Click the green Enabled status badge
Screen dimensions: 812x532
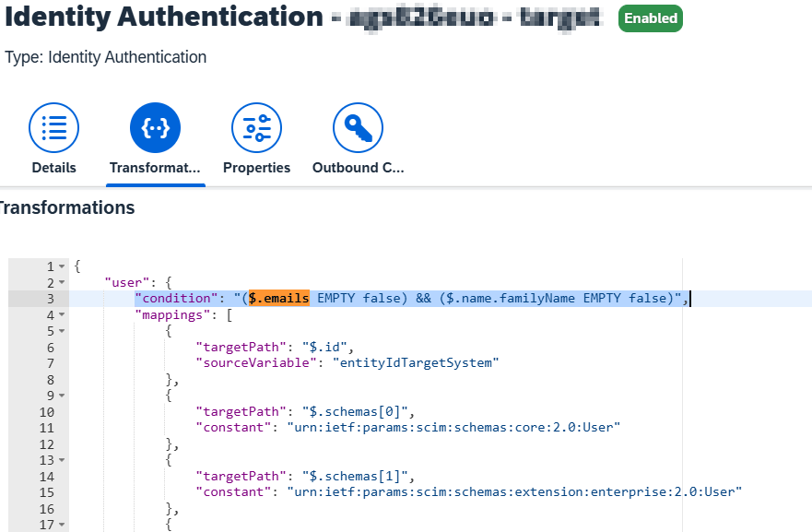tap(651, 18)
